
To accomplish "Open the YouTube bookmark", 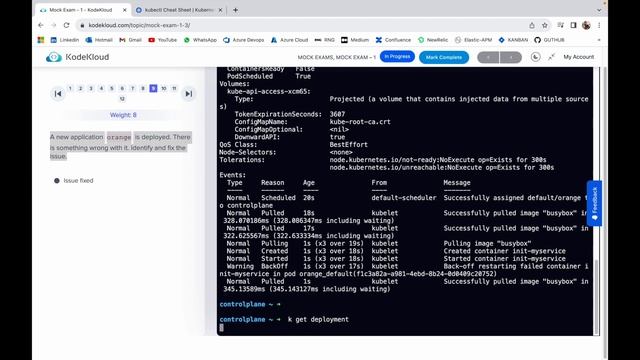I will 163,40.
